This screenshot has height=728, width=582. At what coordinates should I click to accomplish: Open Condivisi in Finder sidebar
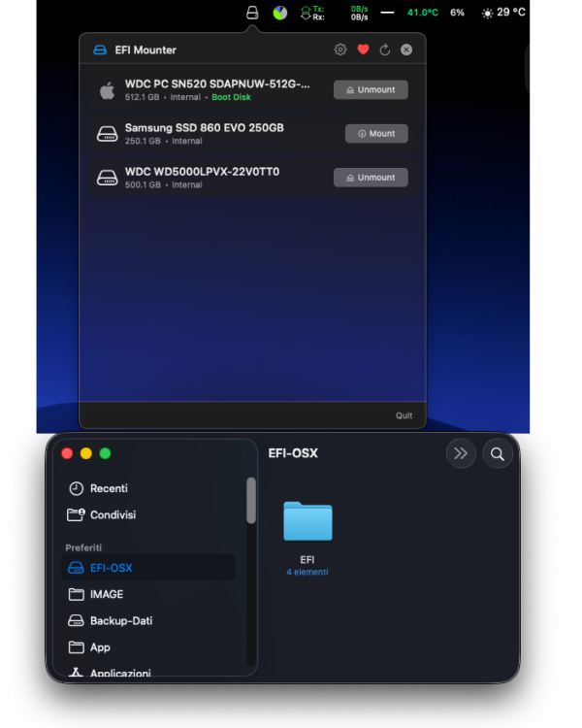[113, 514]
